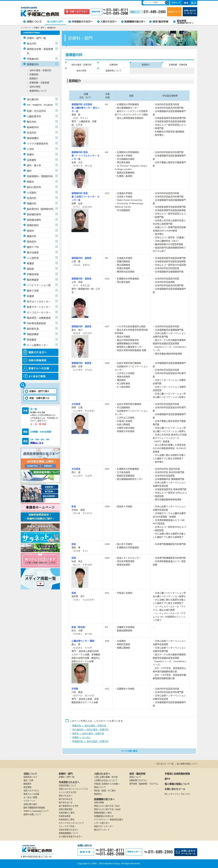This screenshot has width=218, height=868.
Task: Click the メディア掲載一覧 video banner
Action: (x=40, y=579)
